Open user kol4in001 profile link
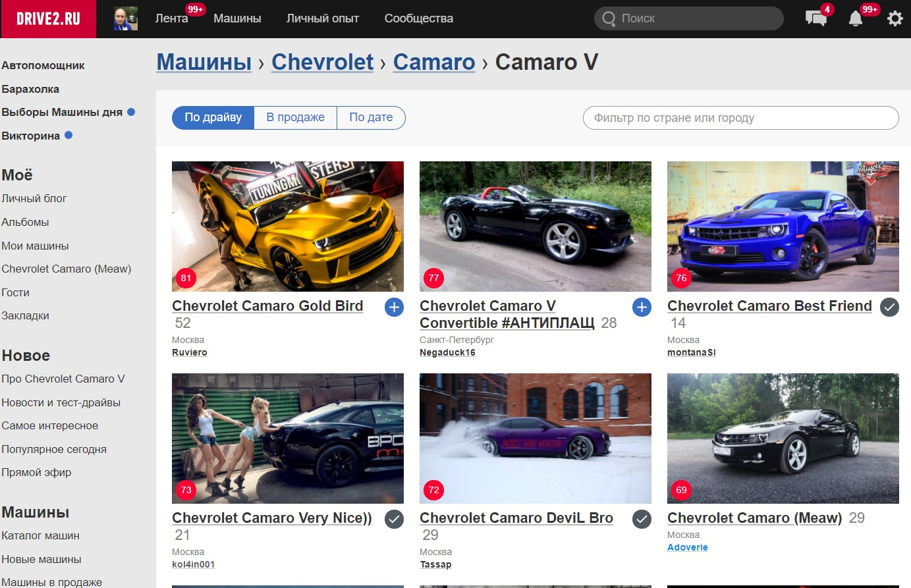The width and height of the screenshot is (911, 588). click(x=193, y=564)
